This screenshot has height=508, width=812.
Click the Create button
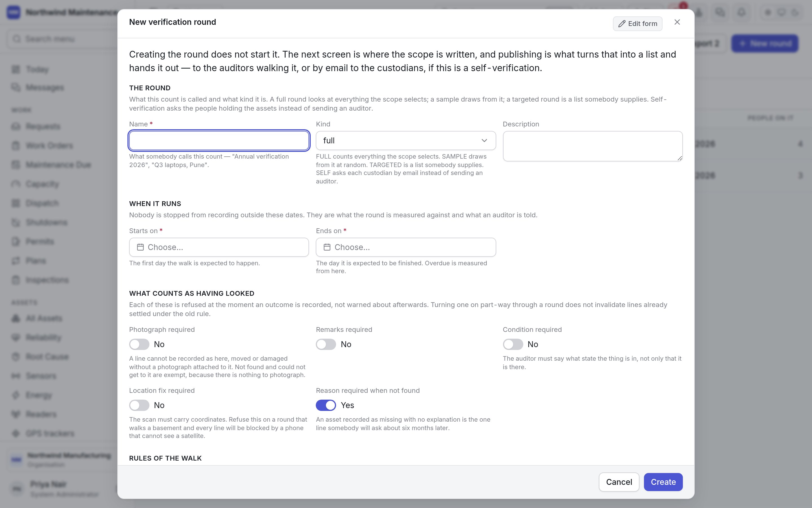point(663,482)
